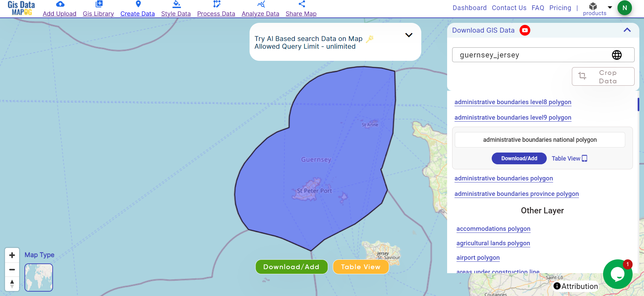Go to Dashboard
644x296 pixels.
[470, 8]
